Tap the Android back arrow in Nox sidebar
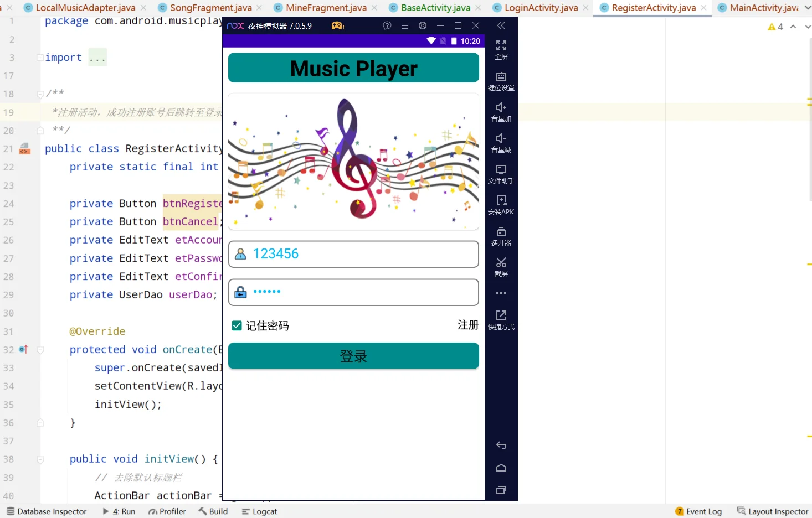 point(501,446)
